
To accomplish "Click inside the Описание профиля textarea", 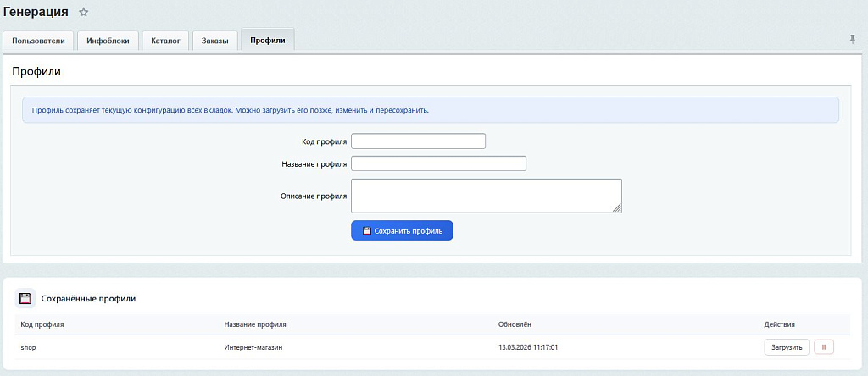I will [486, 195].
